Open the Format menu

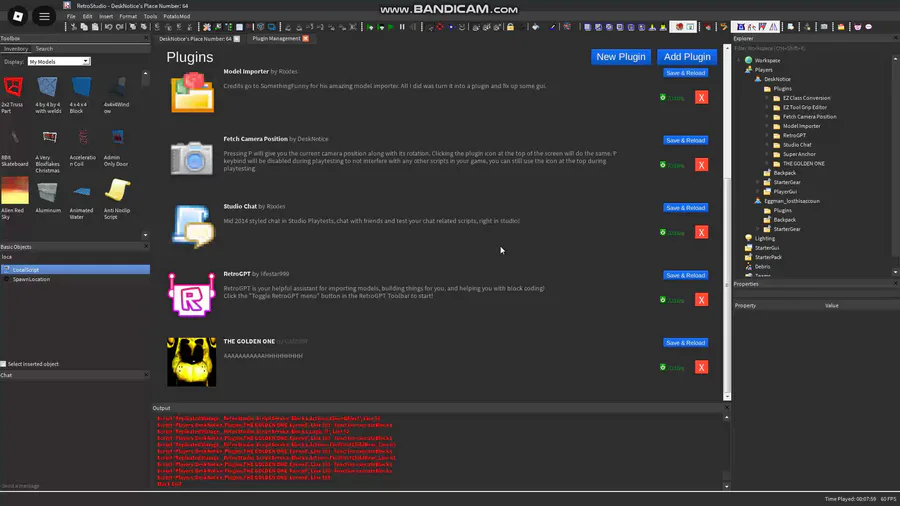[128, 16]
